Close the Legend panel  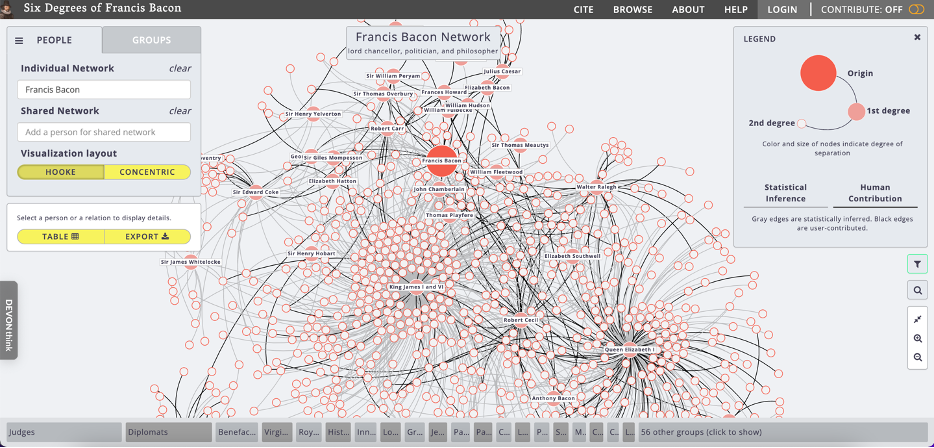tap(917, 37)
